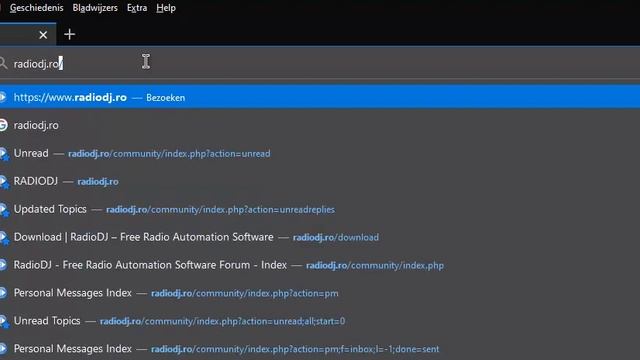640x360 pixels.
Task: Open the Download RadioDJ suggestion
Action: [x=320, y=237]
